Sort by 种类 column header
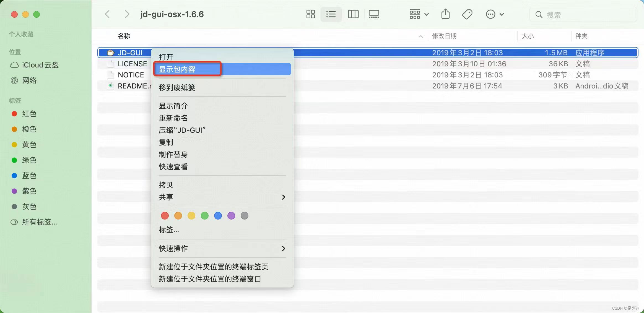This screenshot has width=644, height=313. 581,36
